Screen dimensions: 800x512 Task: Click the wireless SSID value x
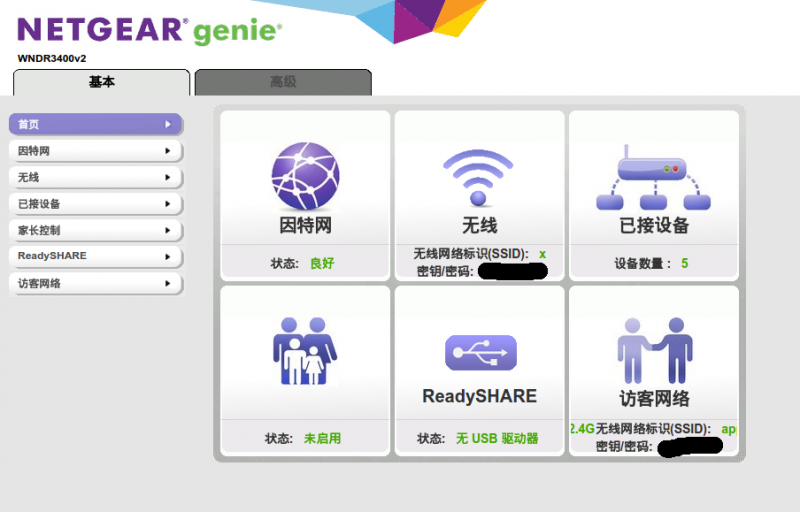[x=542, y=253]
